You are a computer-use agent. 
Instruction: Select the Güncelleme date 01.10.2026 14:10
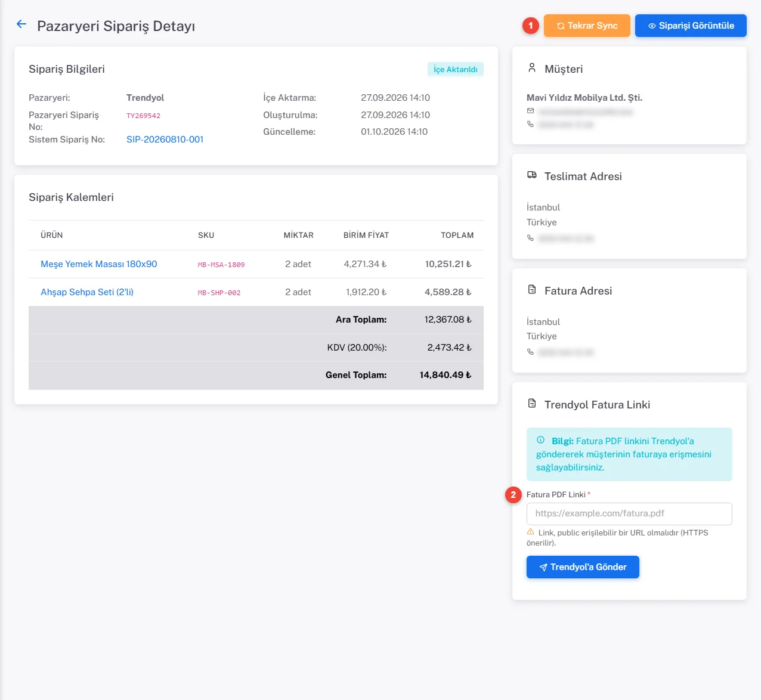pos(394,132)
